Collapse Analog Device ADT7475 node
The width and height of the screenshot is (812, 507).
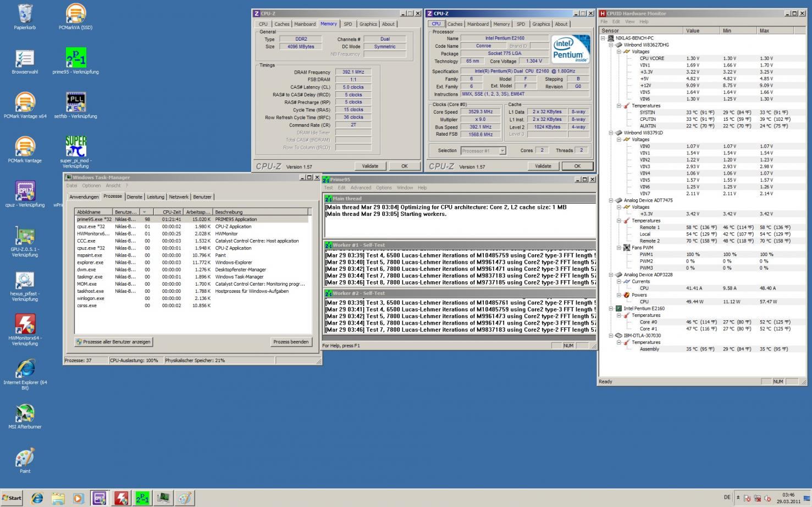611,200
